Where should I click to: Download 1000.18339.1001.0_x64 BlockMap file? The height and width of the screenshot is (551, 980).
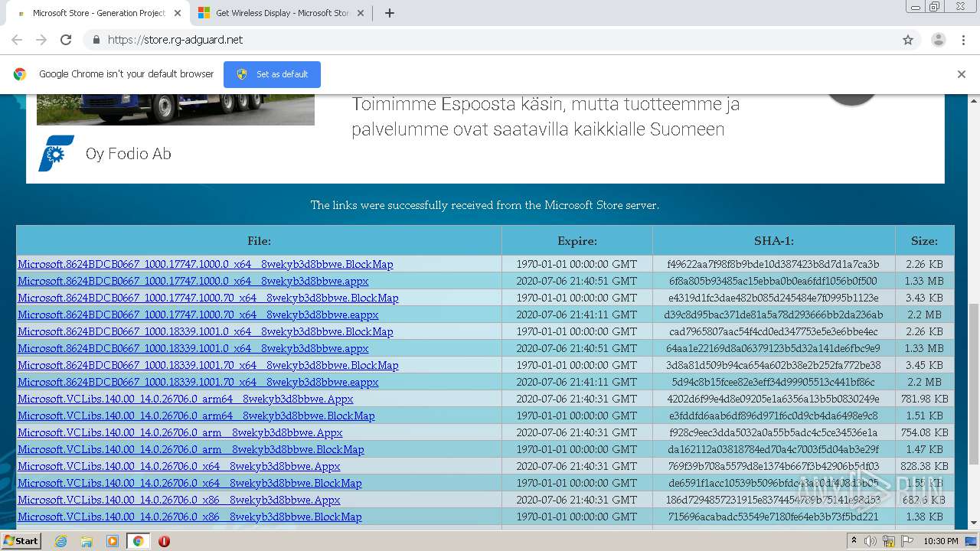[x=205, y=331]
